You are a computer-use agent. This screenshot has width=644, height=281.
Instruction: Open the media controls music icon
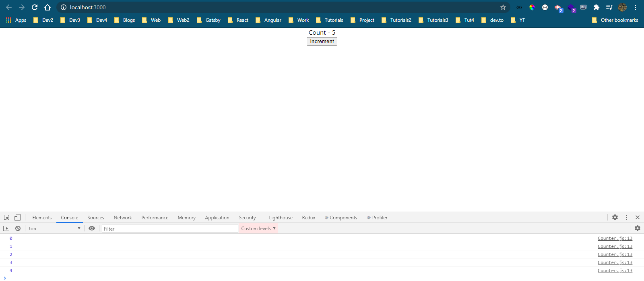pyautogui.click(x=609, y=7)
